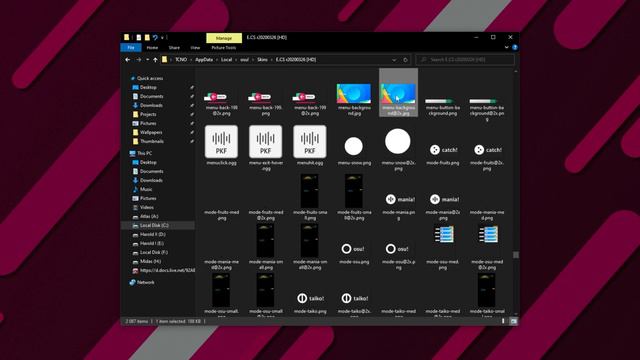640x360 pixels.
Task: Go back with the Back arrow
Action: [x=128, y=60]
